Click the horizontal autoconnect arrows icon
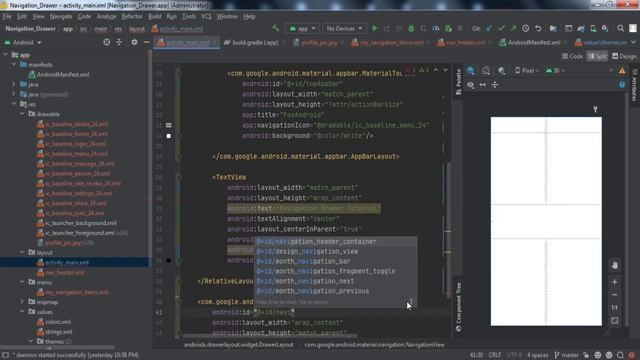Image resolution: width=640 pixels, height=360 pixels. coord(482,85)
